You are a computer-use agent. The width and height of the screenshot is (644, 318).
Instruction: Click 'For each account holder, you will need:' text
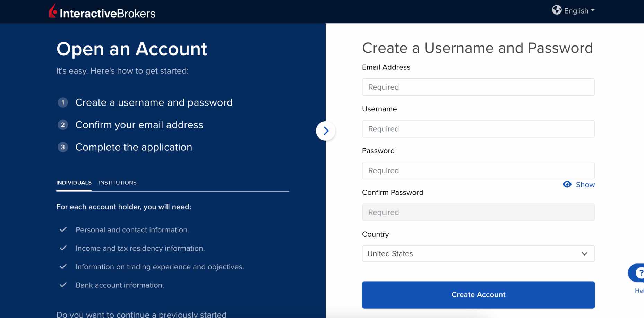point(124,207)
